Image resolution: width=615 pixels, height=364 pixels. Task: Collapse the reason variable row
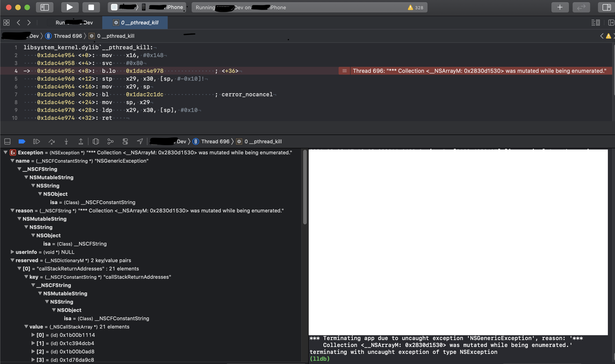[12, 211]
